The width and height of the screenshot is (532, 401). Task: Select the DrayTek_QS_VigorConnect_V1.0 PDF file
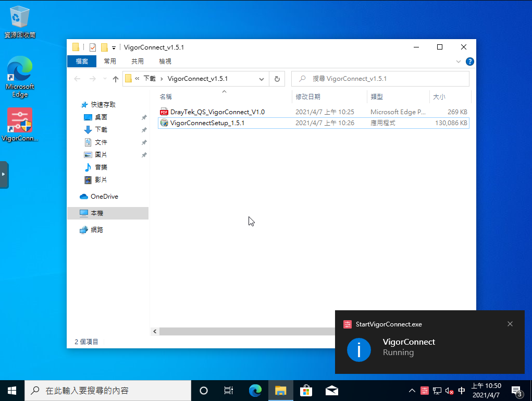[217, 112]
